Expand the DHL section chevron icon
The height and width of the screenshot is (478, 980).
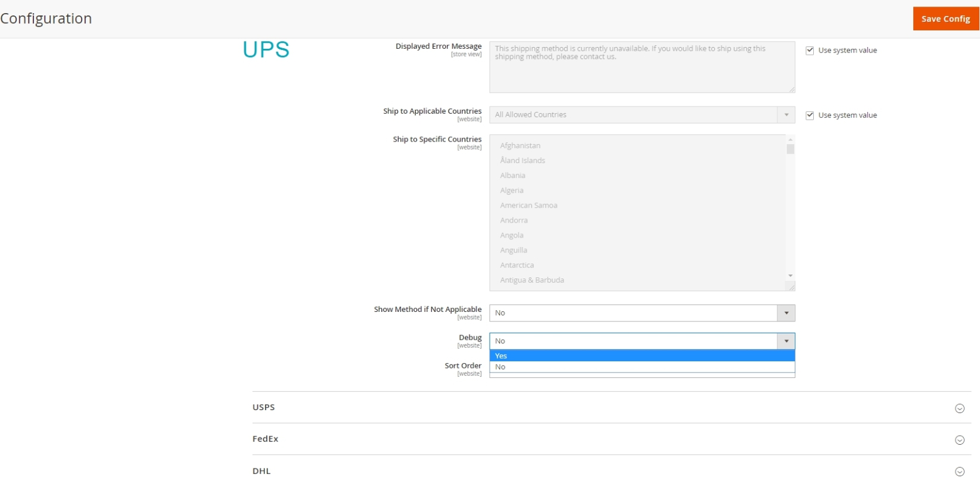pyautogui.click(x=959, y=471)
